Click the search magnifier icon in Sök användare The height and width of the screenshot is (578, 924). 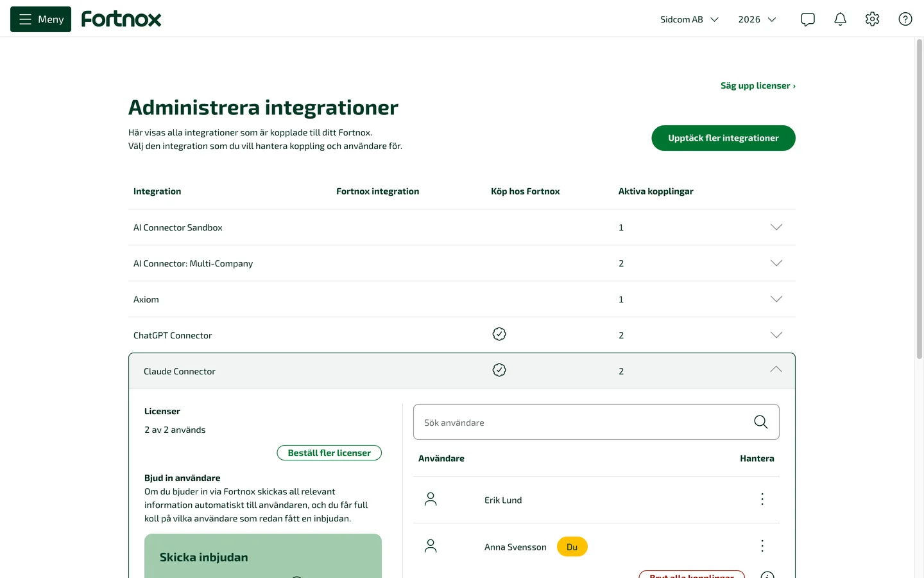click(x=760, y=422)
